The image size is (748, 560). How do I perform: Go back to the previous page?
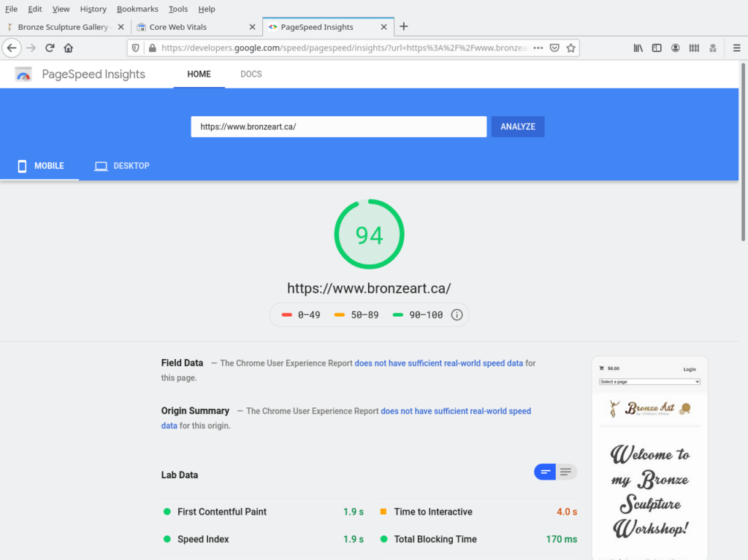12,47
